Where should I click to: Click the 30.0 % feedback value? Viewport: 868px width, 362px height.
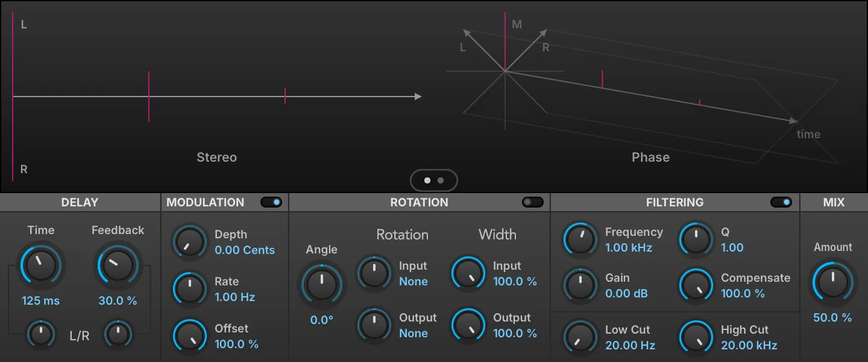coord(118,300)
